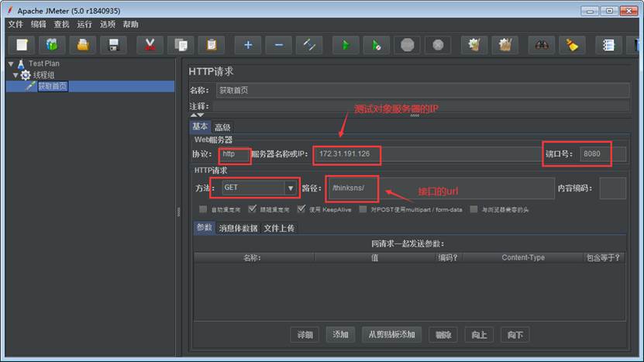
Task: Open the 文件 menu
Action: coord(15,24)
